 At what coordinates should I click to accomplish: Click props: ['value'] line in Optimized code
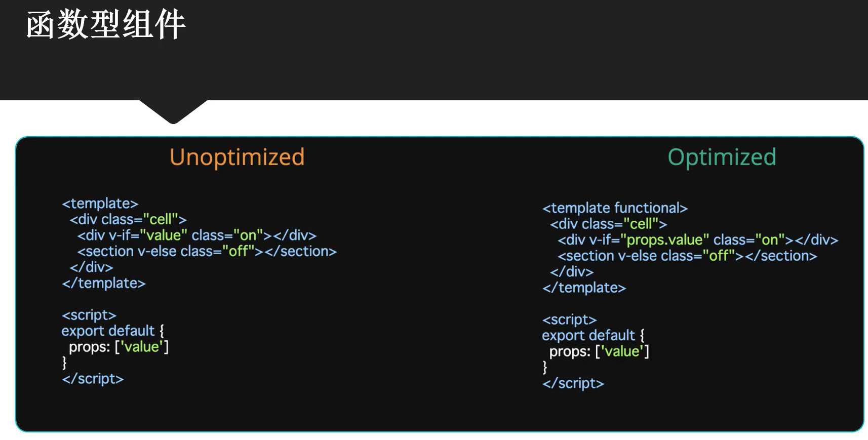click(599, 351)
